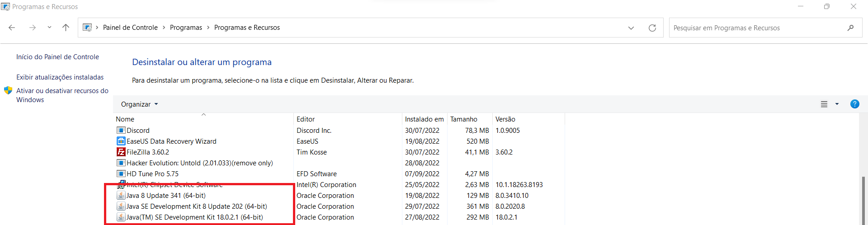Viewport: 868px width, 225px height.
Task: Click the Discord Inc. editor cell
Action: (x=314, y=131)
